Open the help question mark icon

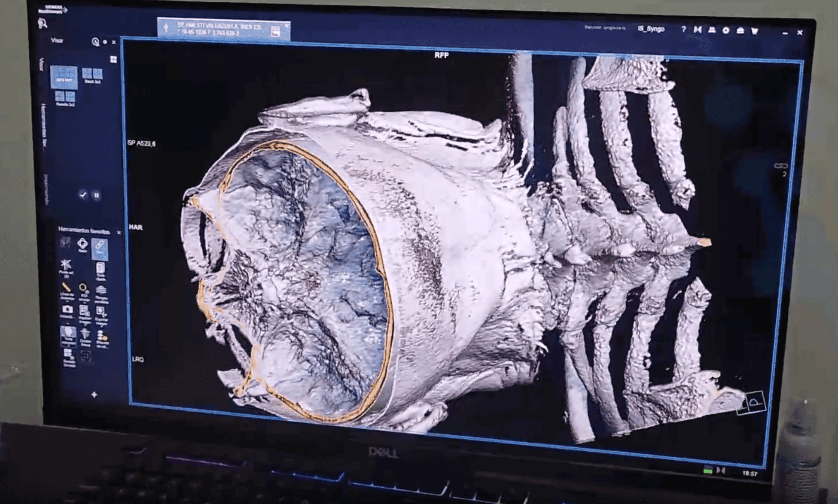pyautogui.click(x=683, y=29)
